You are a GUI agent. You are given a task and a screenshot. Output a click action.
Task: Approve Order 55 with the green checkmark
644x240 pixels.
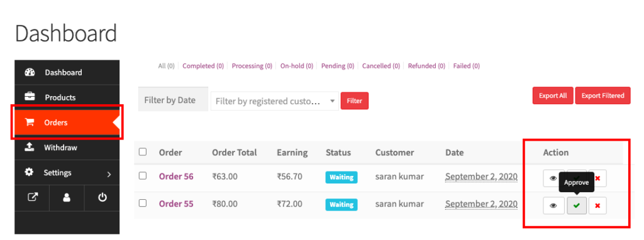tap(577, 205)
